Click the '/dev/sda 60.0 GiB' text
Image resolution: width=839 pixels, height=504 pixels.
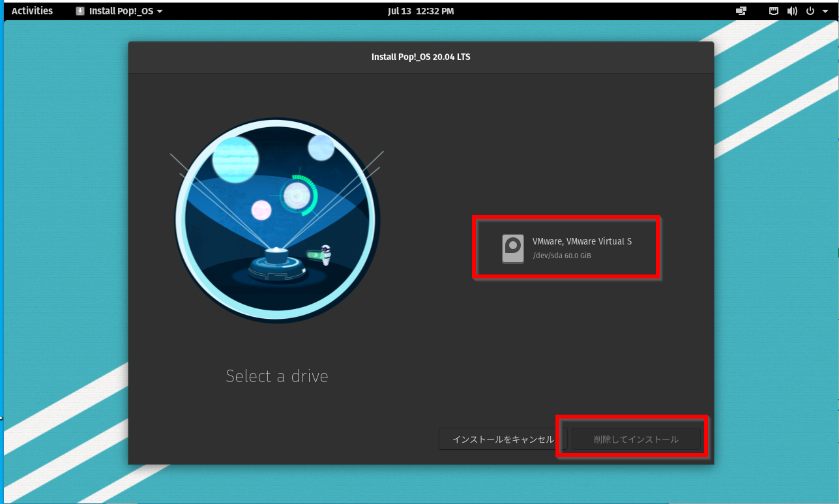(562, 256)
